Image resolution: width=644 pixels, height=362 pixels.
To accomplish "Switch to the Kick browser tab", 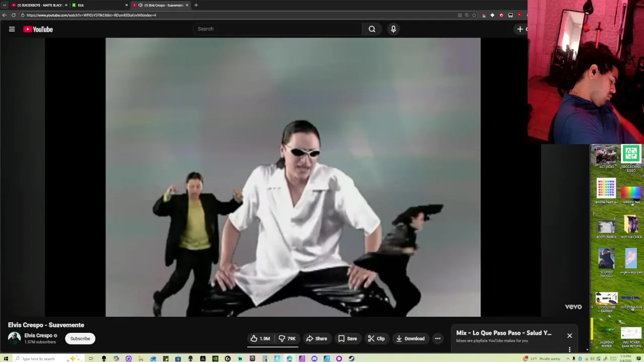I will (x=100, y=5).
